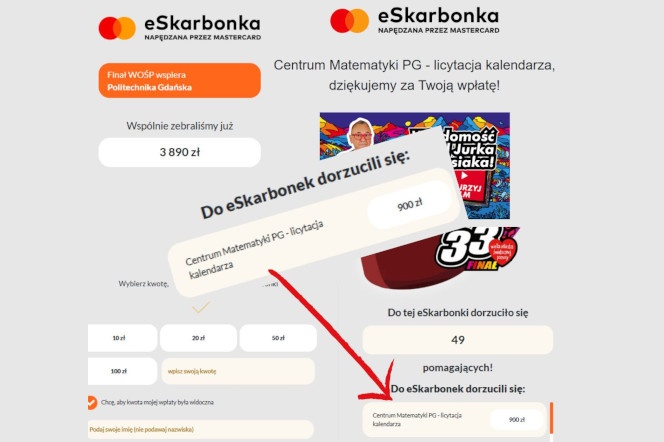Open bottom Centrum Matematyki PG donor entry
This screenshot has width=664, height=442.
point(455,420)
